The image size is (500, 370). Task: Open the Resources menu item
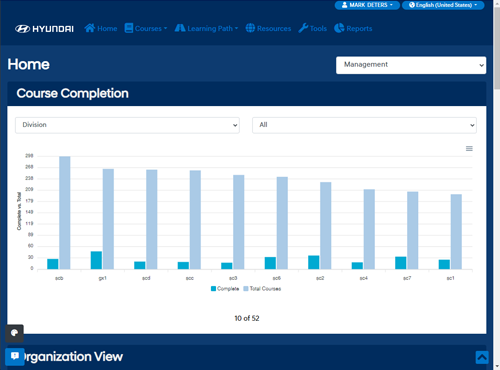coord(268,28)
